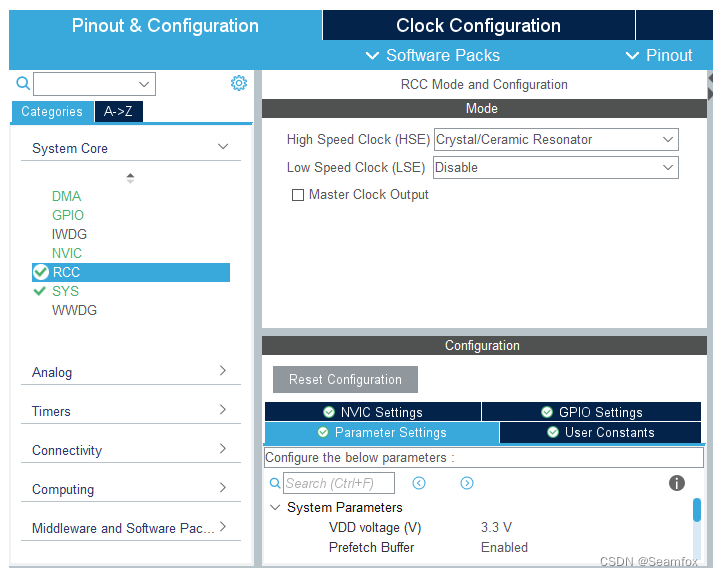
Task: Select GPIO in System Core list
Action: pos(68,215)
